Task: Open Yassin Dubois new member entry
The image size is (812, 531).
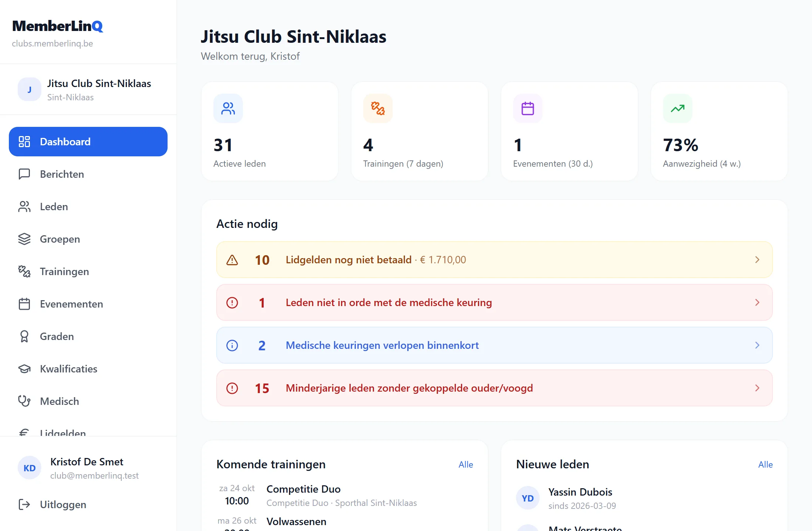Action: pyautogui.click(x=644, y=498)
